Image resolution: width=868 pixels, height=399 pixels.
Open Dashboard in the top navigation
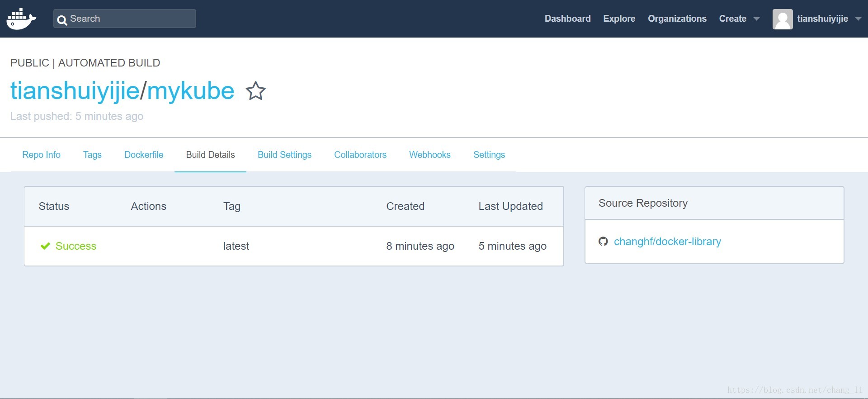coord(567,19)
